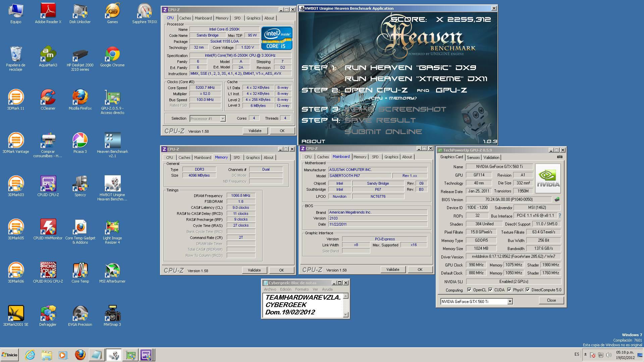Switch to Caches tab in top CPU-Z window
644x362 pixels.
(x=185, y=18)
